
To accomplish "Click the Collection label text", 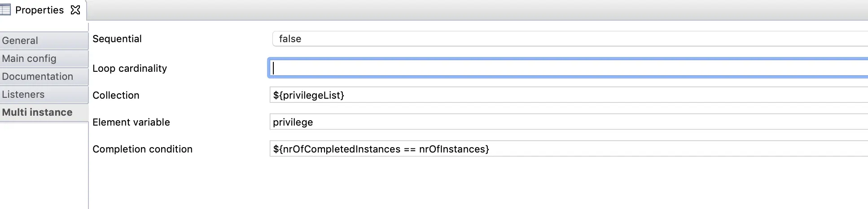I will pyautogui.click(x=116, y=95).
